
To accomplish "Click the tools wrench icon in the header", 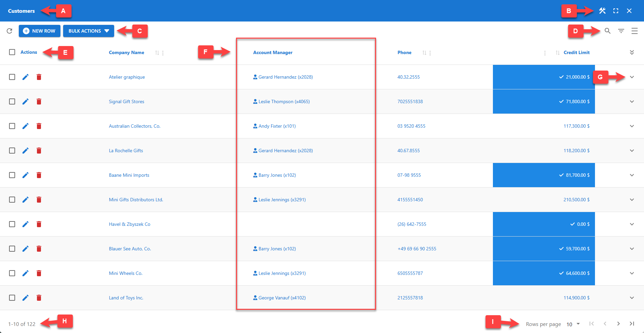I will pyautogui.click(x=602, y=10).
